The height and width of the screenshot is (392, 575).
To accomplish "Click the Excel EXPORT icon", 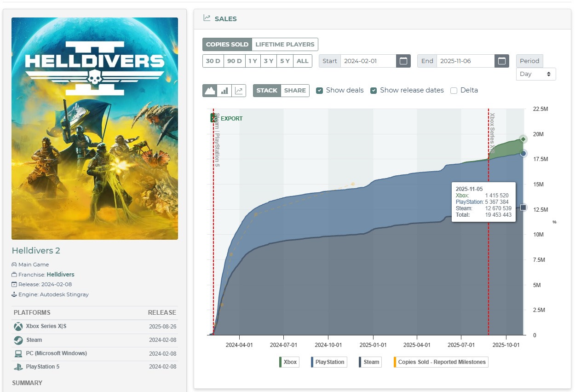I will 213,118.
